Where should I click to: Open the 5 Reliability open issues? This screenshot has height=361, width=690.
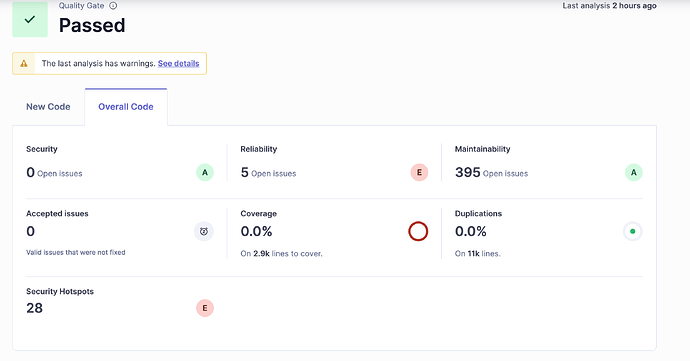pos(268,173)
